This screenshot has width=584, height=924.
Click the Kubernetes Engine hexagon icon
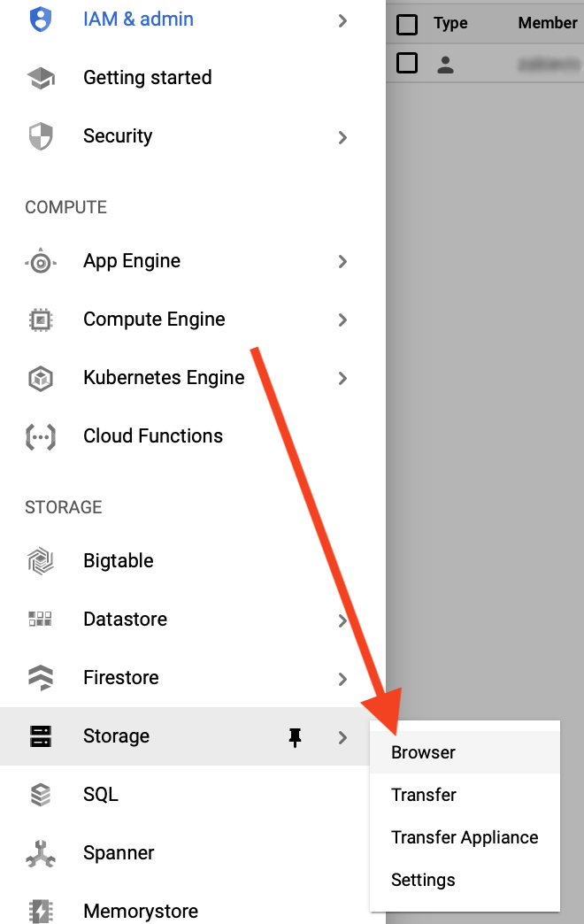tap(41, 378)
